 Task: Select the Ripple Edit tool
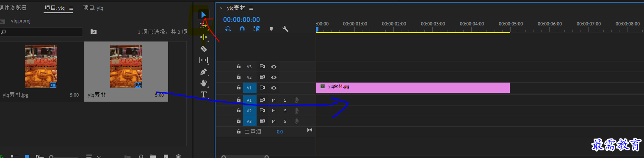[204, 37]
